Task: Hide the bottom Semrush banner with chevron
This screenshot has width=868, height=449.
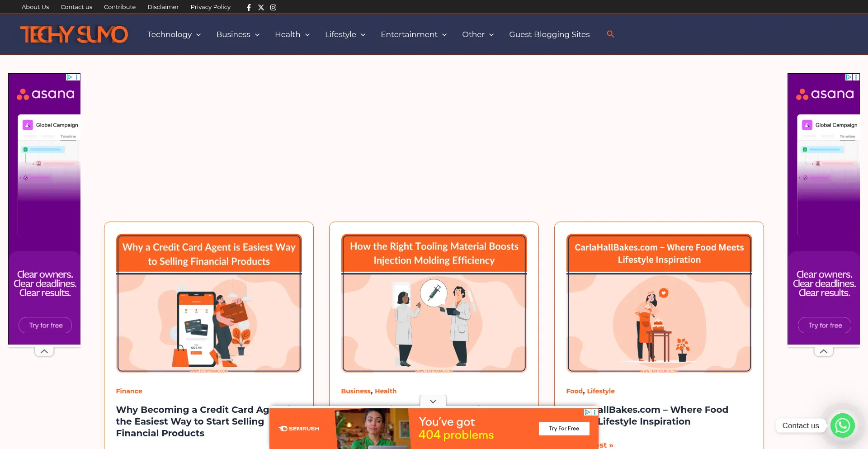Action: [x=433, y=401]
